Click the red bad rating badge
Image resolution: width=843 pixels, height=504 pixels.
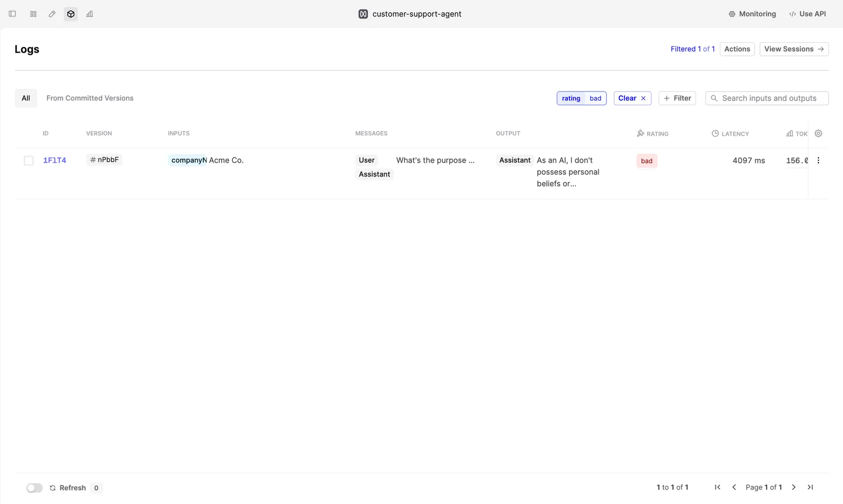pos(647,161)
